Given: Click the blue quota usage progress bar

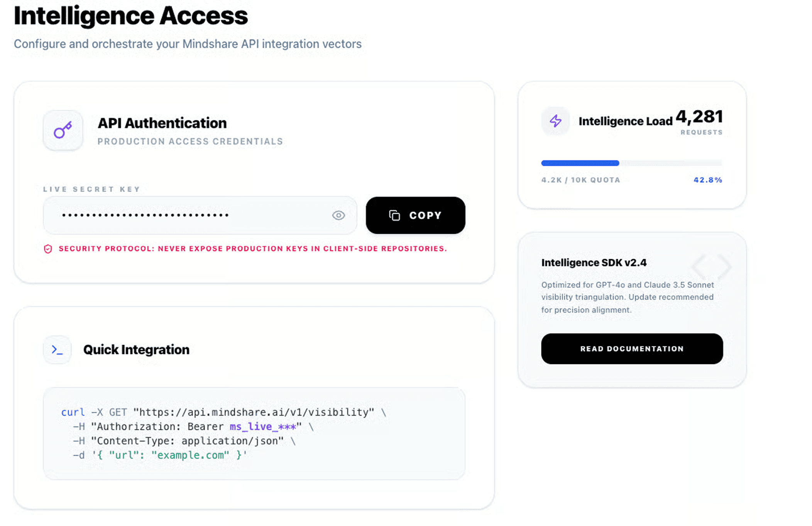Looking at the screenshot, I should (580, 163).
